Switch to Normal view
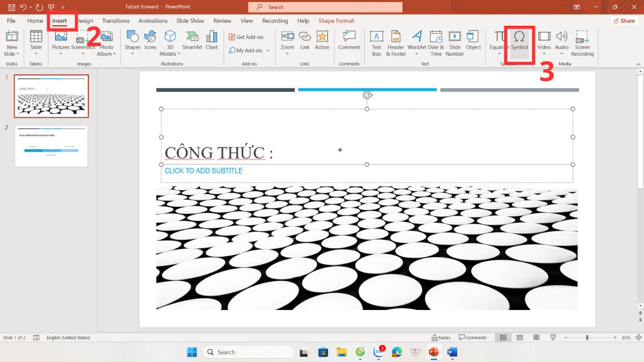 tap(503, 338)
